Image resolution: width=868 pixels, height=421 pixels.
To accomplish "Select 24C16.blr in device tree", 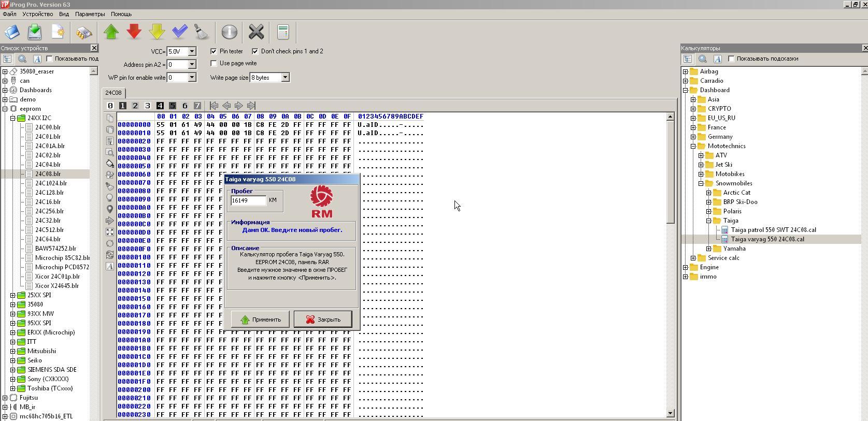I will tap(48, 202).
